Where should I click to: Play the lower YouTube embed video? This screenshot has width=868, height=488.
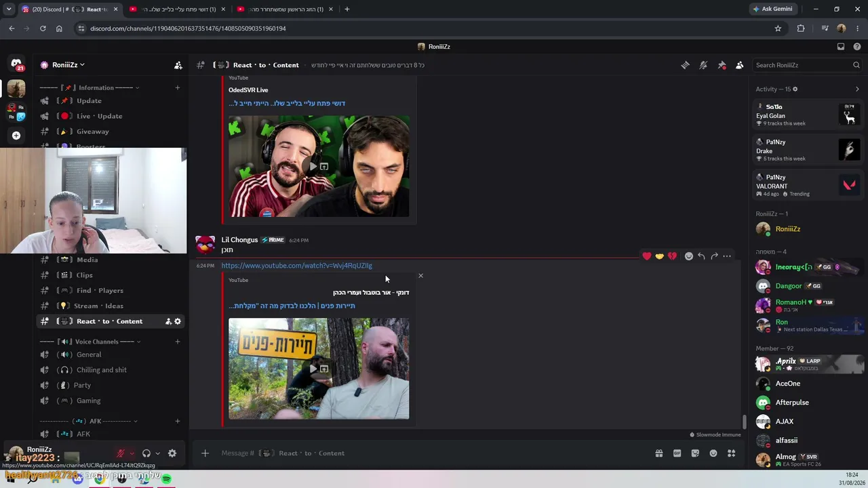[313, 369]
